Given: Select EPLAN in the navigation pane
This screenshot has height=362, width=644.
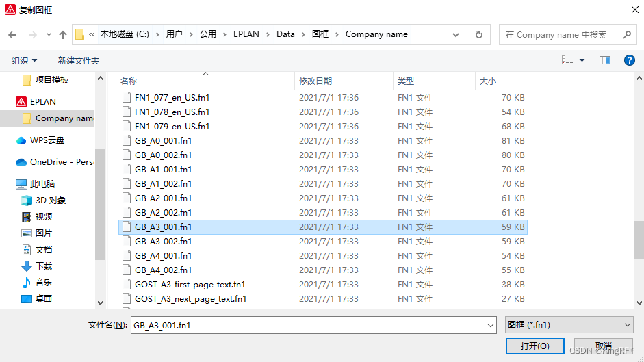Looking at the screenshot, I should tap(42, 101).
